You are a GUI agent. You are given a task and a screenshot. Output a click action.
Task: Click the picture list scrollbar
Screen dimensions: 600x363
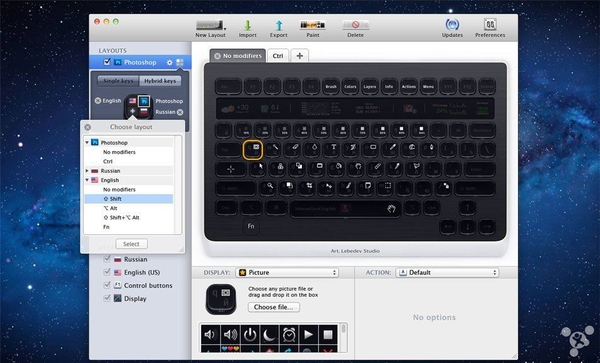[x=344, y=337]
